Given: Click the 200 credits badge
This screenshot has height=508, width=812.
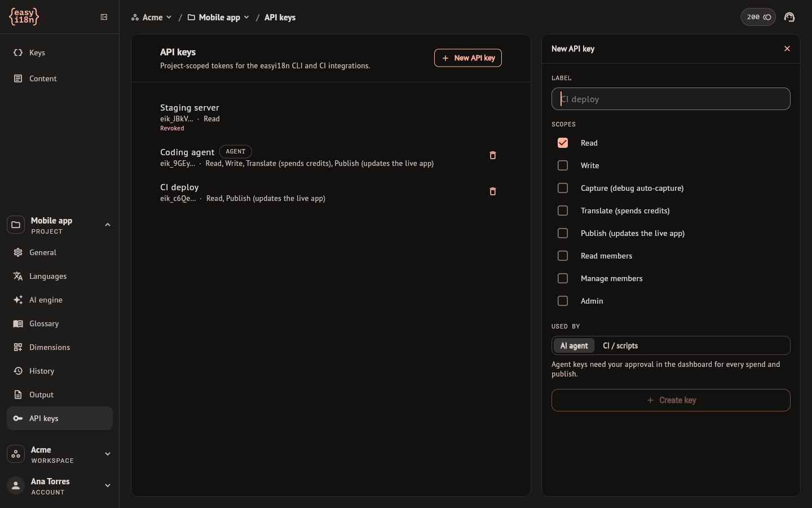Looking at the screenshot, I should tap(758, 17).
